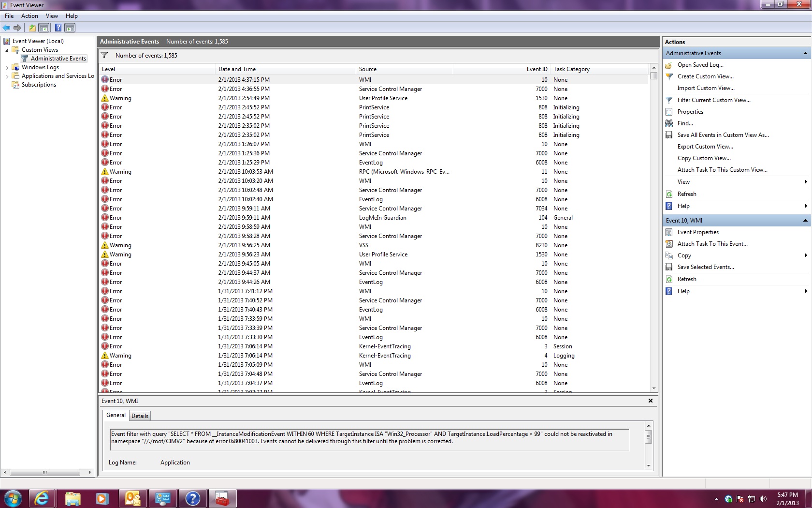Click the network tray icon
This screenshot has height=508, width=812.
[x=752, y=499]
